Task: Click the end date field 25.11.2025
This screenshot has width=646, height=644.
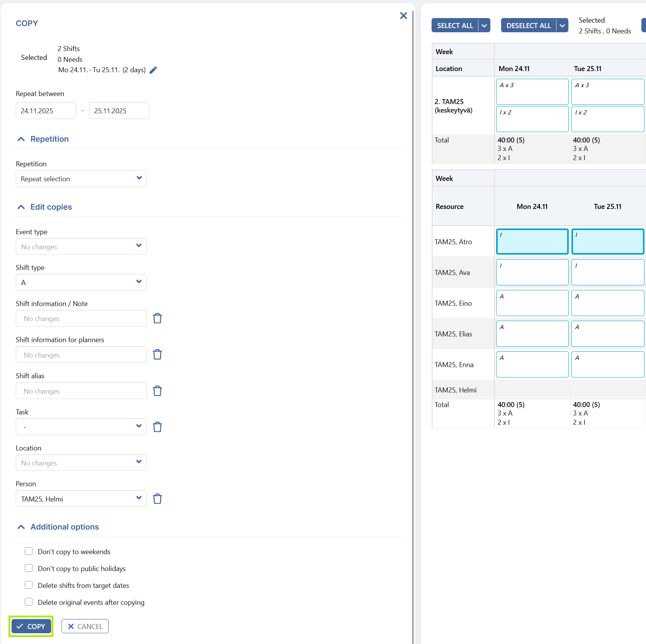Action: pyautogui.click(x=119, y=111)
